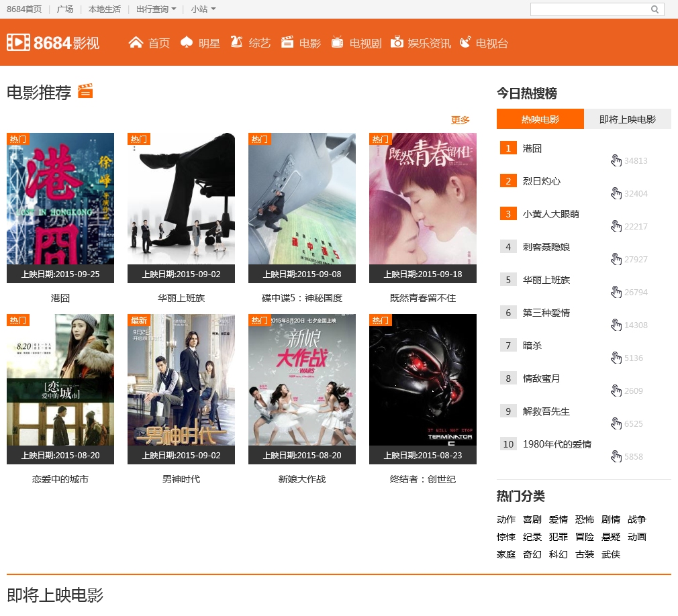
Task: Open the 电视剧 navigation item
Action: click(365, 43)
